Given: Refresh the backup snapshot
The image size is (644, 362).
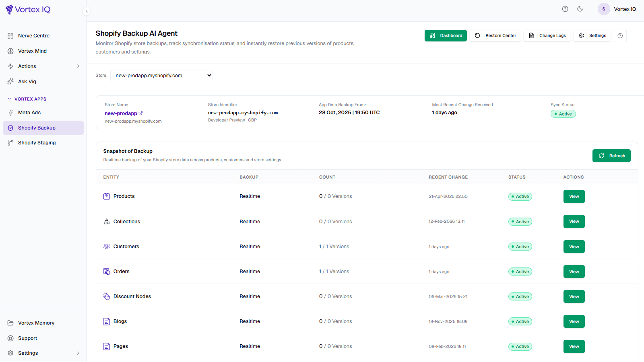Looking at the screenshot, I should (611, 156).
